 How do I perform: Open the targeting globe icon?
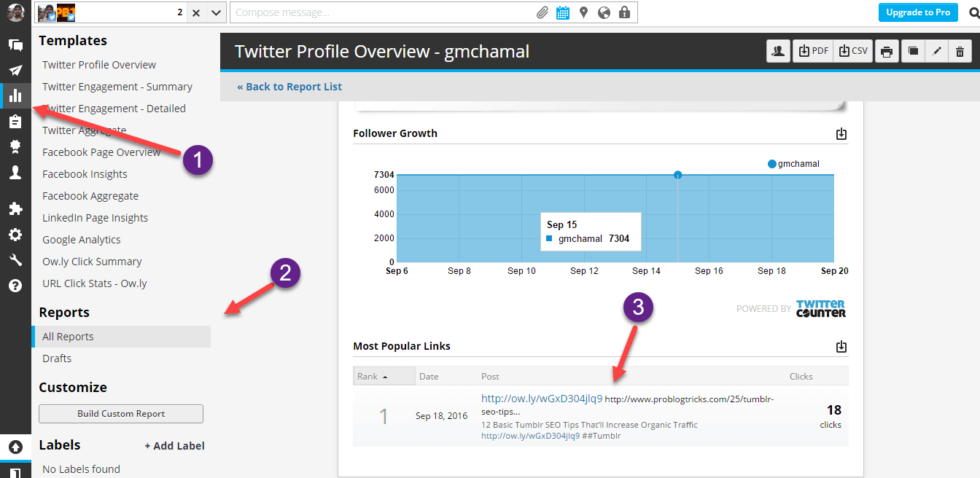click(604, 12)
